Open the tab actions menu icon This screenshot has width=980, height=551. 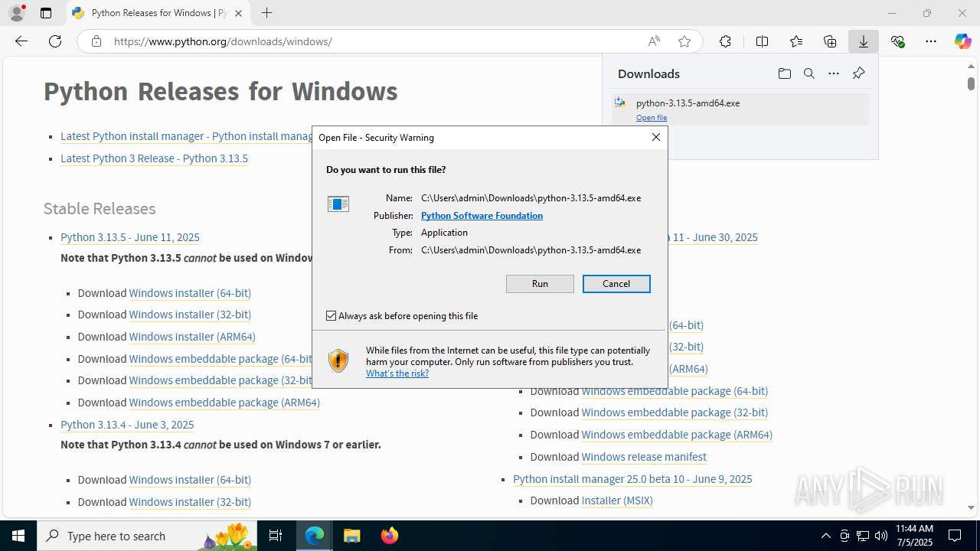coord(46,13)
